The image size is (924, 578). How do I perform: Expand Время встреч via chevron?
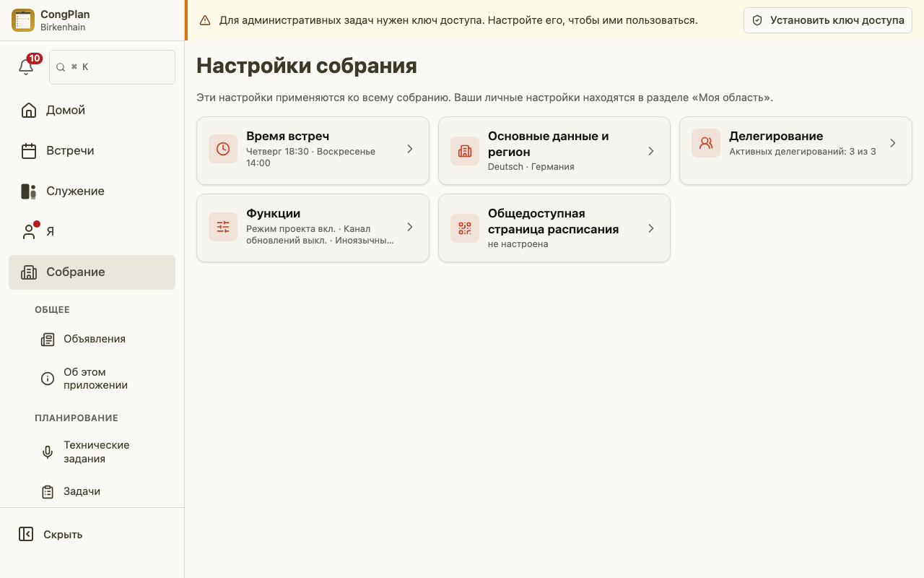coord(409,149)
